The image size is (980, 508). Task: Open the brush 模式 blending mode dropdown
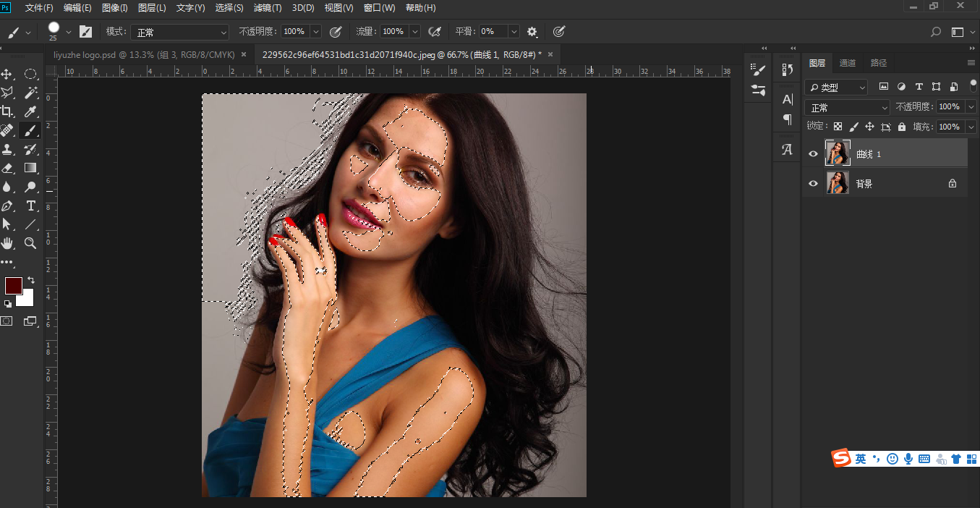(179, 32)
